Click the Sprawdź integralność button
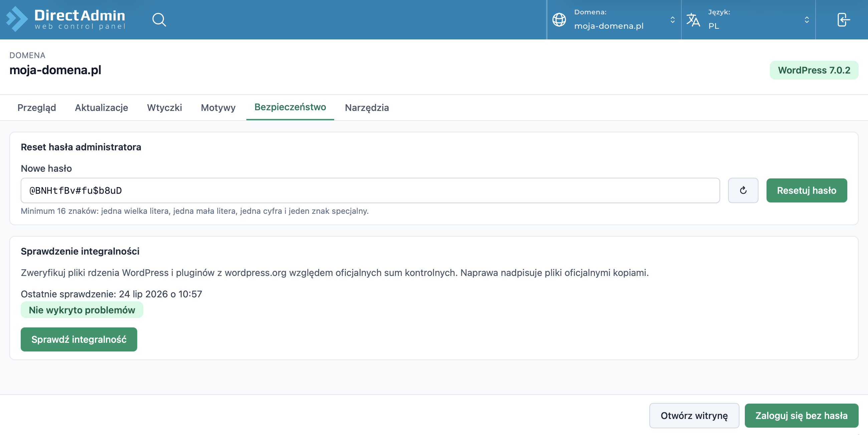The width and height of the screenshot is (868, 435). tap(79, 339)
